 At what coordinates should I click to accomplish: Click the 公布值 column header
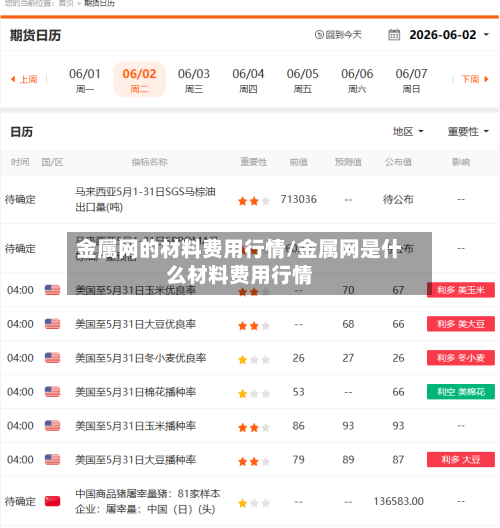398,162
